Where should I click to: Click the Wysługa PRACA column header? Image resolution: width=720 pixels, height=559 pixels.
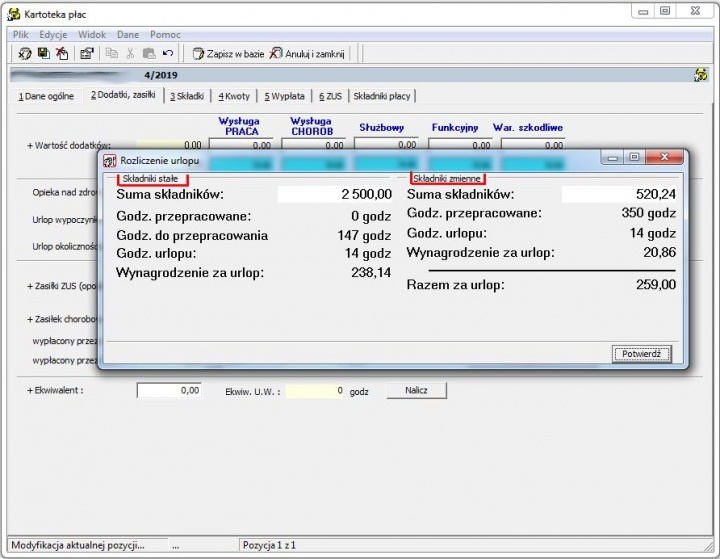point(239,126)
